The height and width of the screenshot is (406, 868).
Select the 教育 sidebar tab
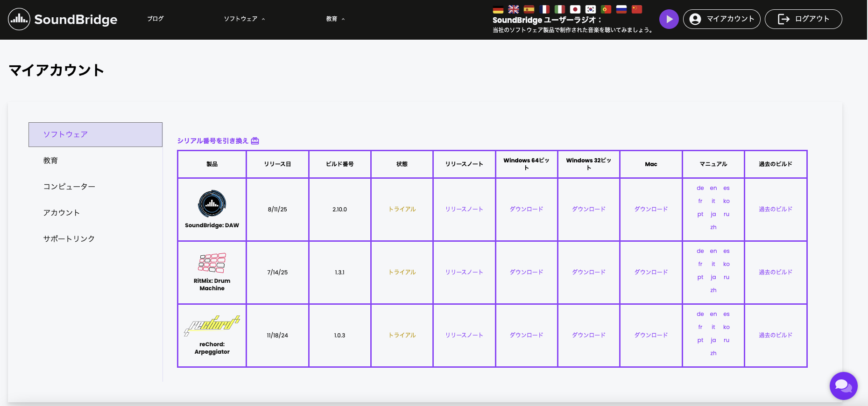pyautogui.click(x=95, y=161)
